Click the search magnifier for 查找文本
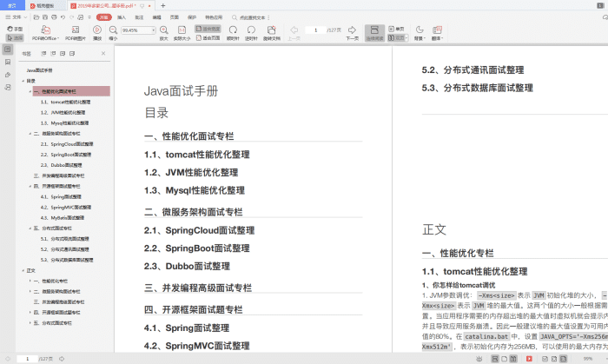This screenshot has width=608, height=364. (235, 17)
